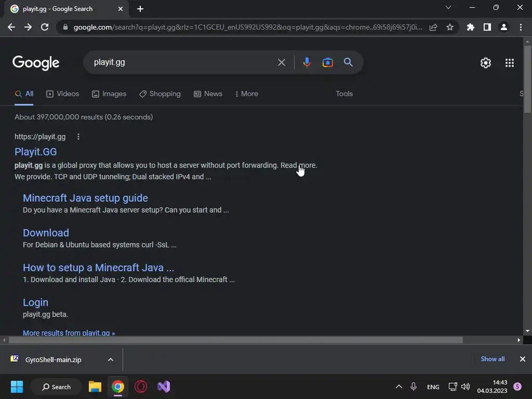The image size is (532, 399).
Task: Click the address bar URL
Action: coord(248,27)
